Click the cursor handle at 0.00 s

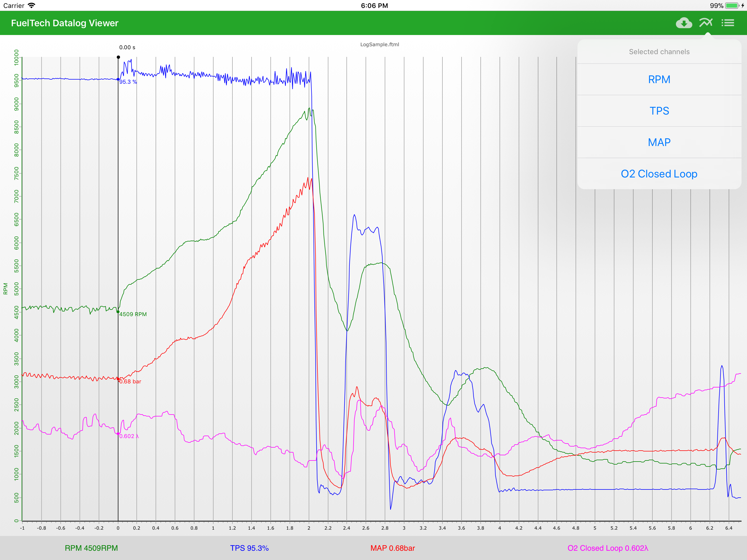click(x=118, y=57)
